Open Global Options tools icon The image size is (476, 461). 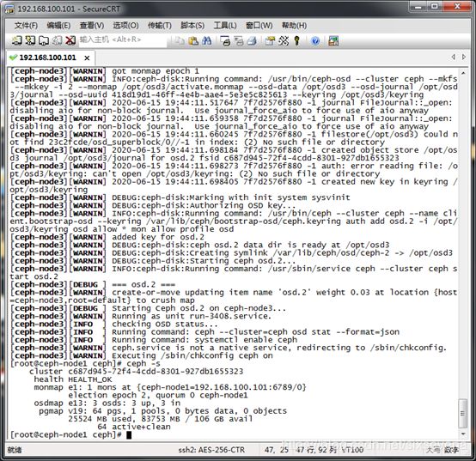284,40
